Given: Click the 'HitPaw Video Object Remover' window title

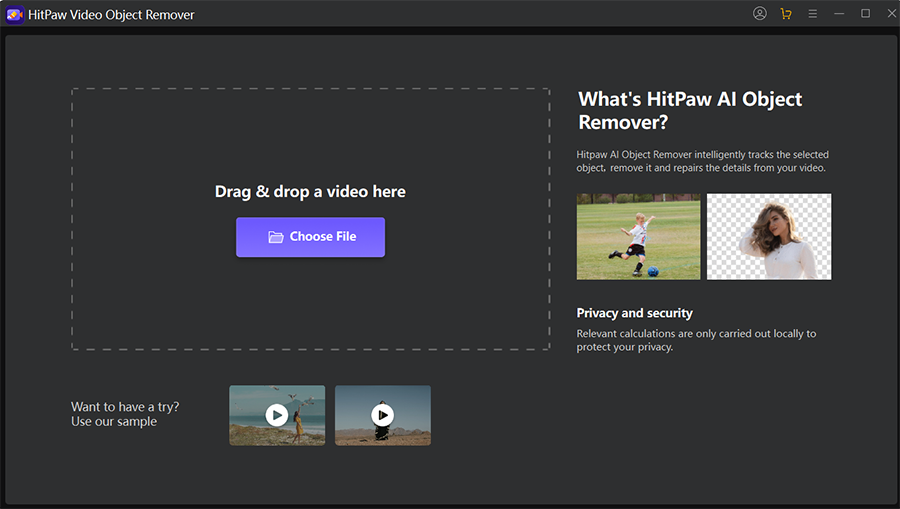Looking at the screenshot, I should pos(111,15).
